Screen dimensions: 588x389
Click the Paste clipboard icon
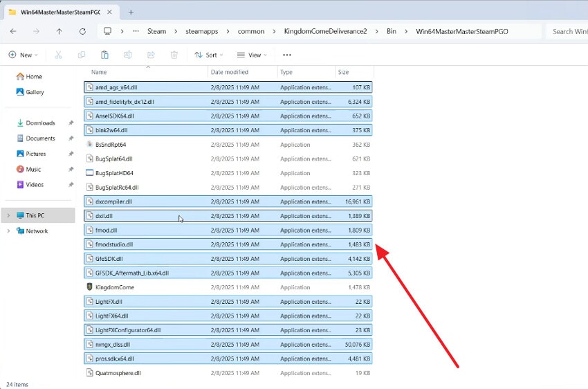tap(104, 55)
